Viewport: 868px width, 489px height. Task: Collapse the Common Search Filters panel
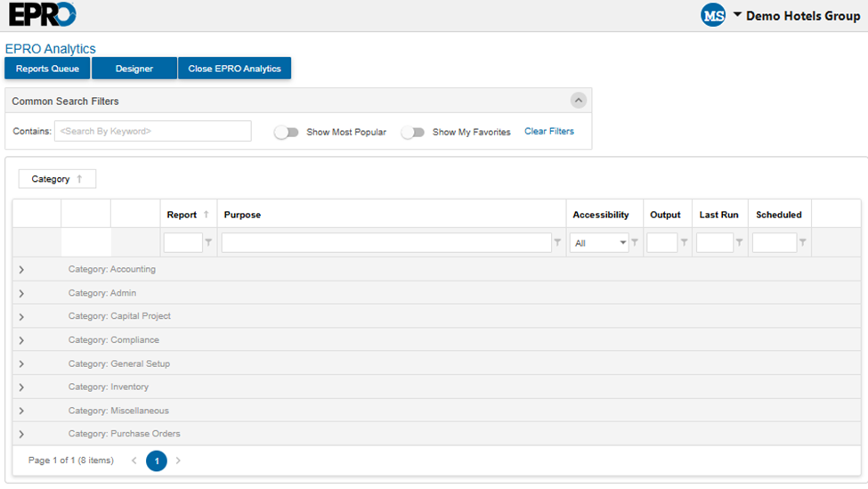click(x=579, y=101)
